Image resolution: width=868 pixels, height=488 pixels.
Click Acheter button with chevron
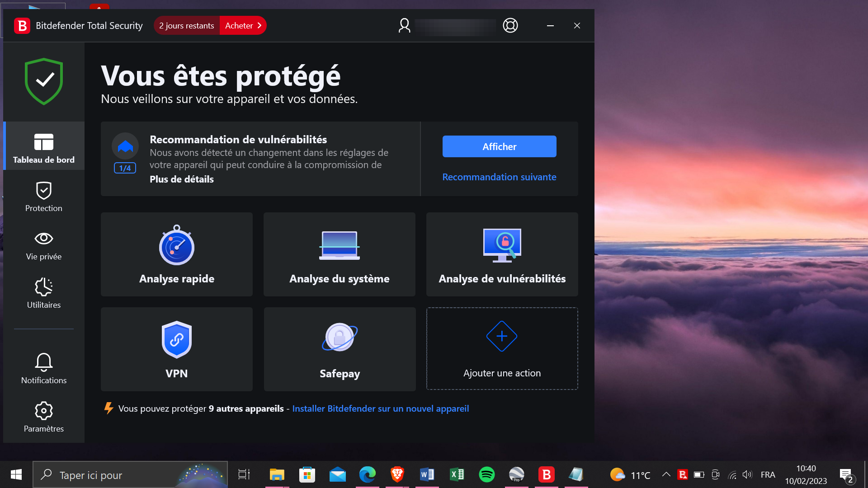243,26
